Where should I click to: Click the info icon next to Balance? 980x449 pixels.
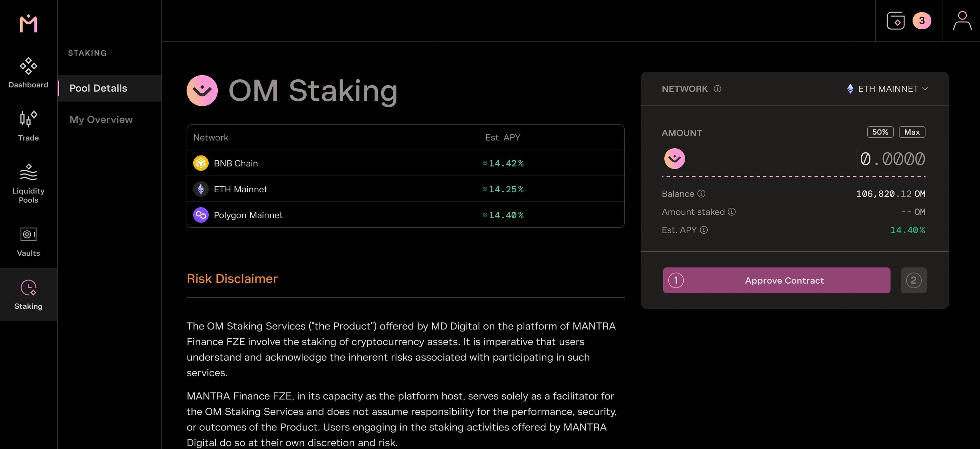[x=701, y=194]
